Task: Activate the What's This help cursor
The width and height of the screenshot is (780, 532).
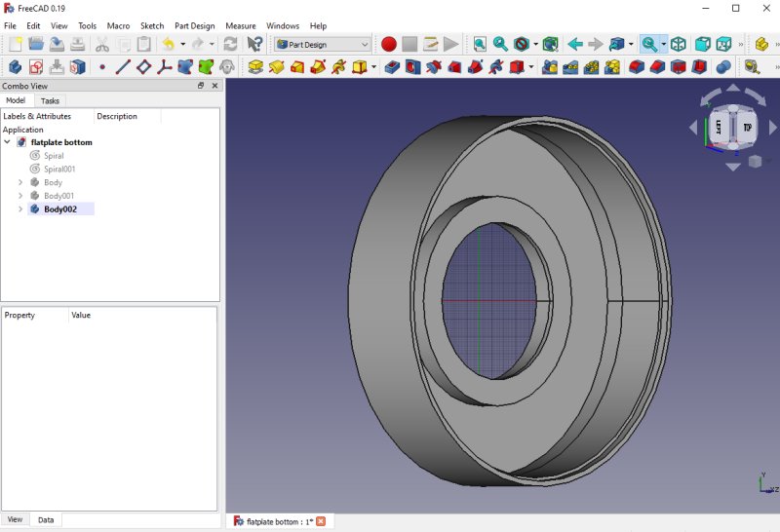Action: point(254,44)
